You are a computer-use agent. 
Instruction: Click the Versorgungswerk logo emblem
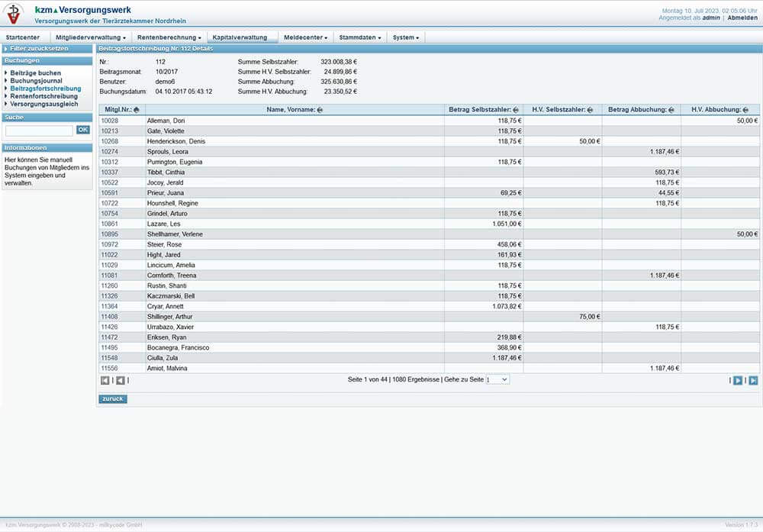pyautogui.click(x=14, y=14)
